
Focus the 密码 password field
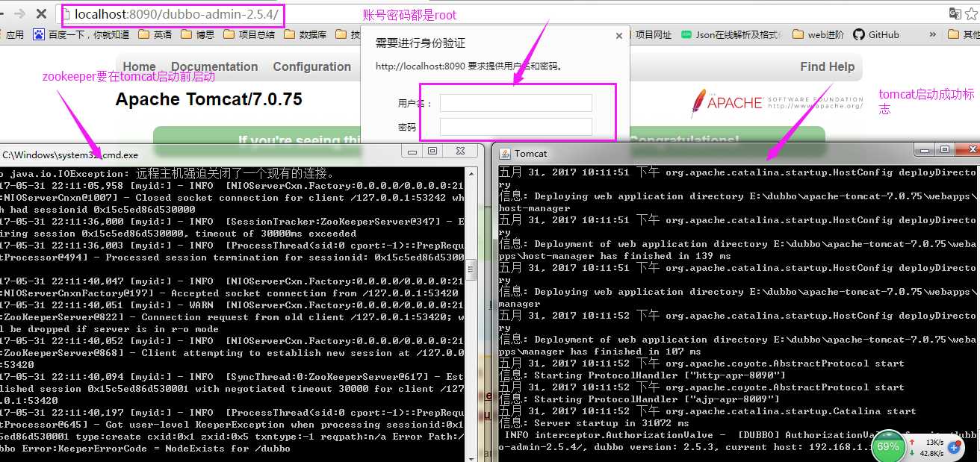pyautogui.click(x=515, y=127)
